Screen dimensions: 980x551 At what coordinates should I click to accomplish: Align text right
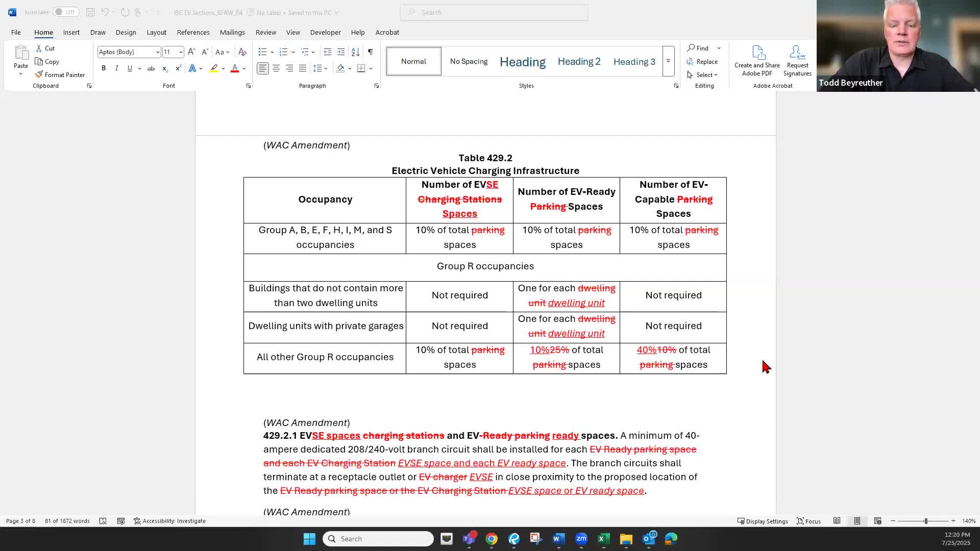pos(289,68)
